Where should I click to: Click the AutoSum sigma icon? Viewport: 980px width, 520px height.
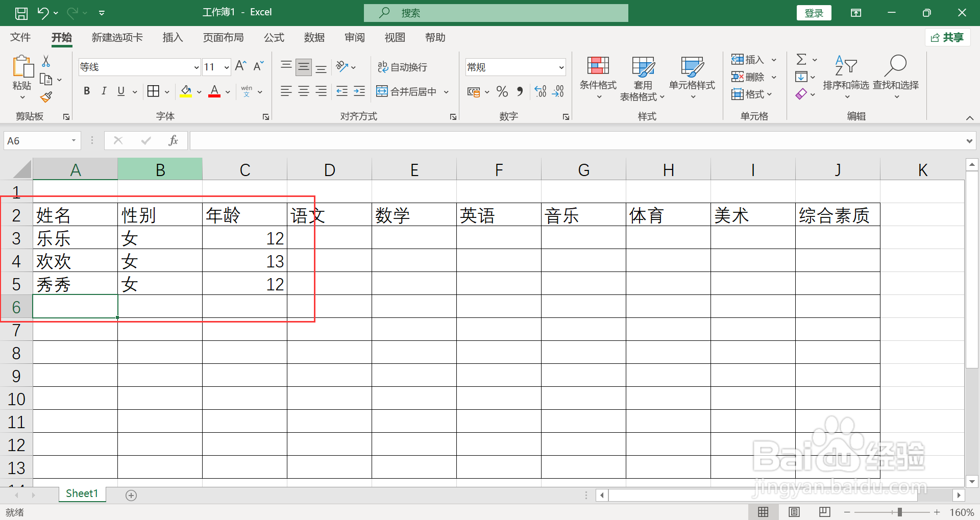[x=801, y=60]
